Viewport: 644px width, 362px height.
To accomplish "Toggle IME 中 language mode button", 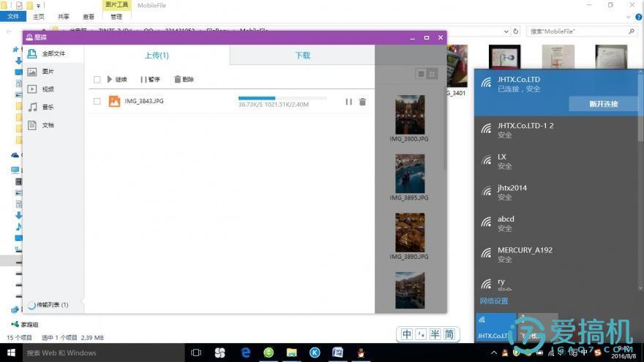I will click(407, 334).
